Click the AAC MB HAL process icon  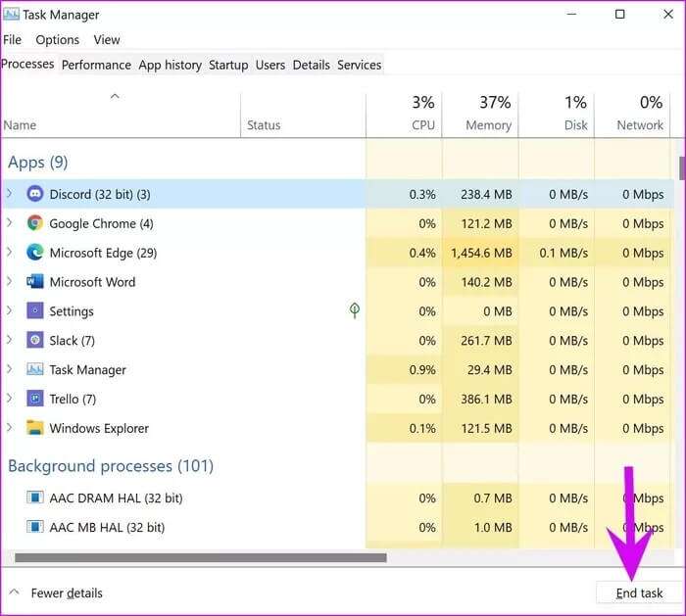35,527
